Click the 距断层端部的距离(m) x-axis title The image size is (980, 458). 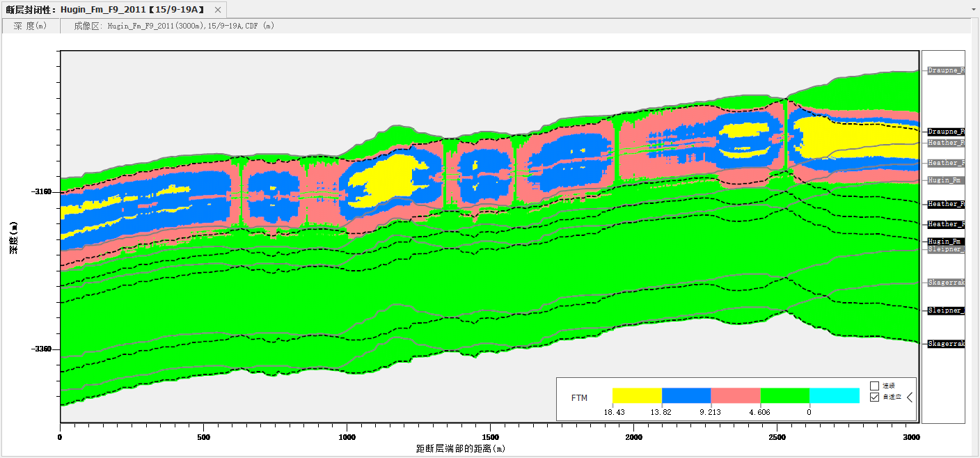click(x=459, y=449)
